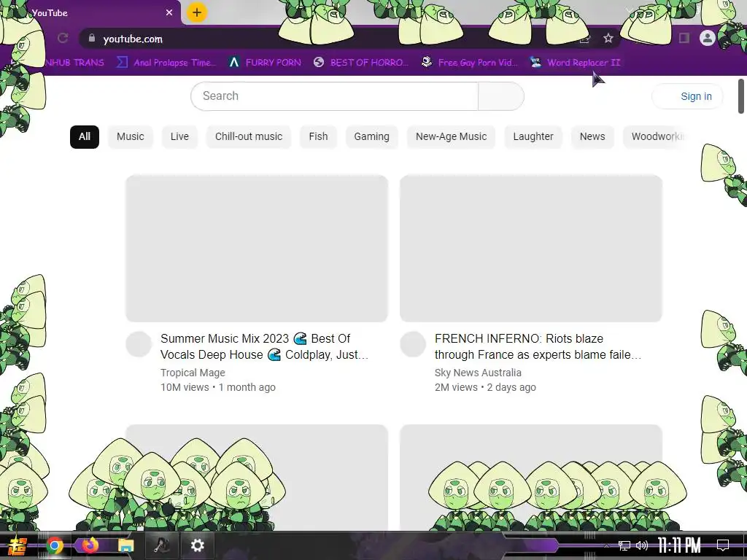Open the taskbar app left of Settings

click(x=161, y=545)
